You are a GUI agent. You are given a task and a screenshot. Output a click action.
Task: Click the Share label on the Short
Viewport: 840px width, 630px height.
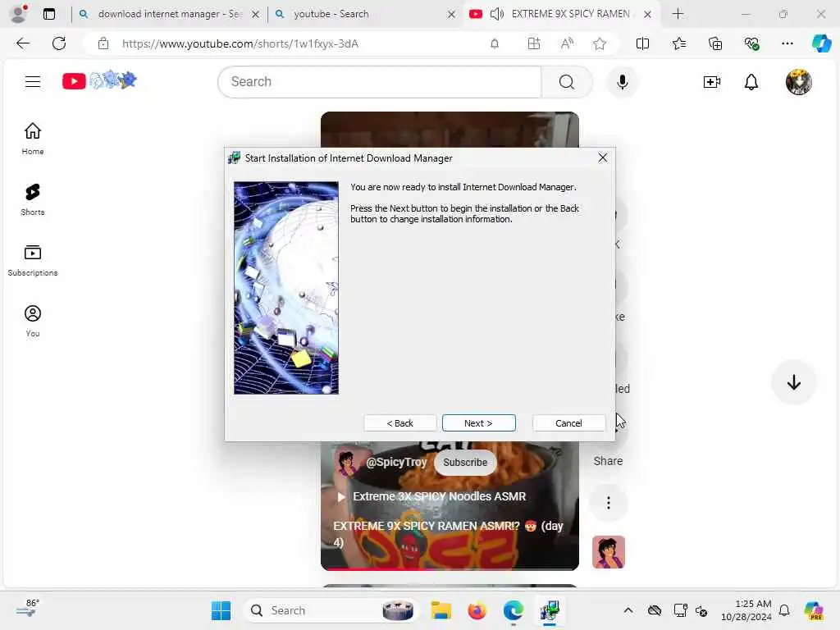coord(608,461)
